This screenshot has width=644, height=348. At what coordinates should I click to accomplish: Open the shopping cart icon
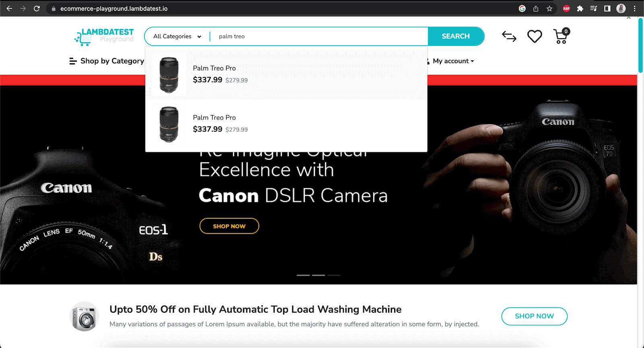[x=561, y=36]
